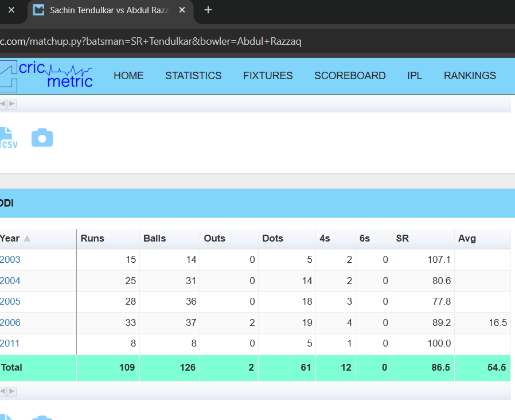Sort by Runs column header
The width and height of the screenshot is (515, 420).
108,239
